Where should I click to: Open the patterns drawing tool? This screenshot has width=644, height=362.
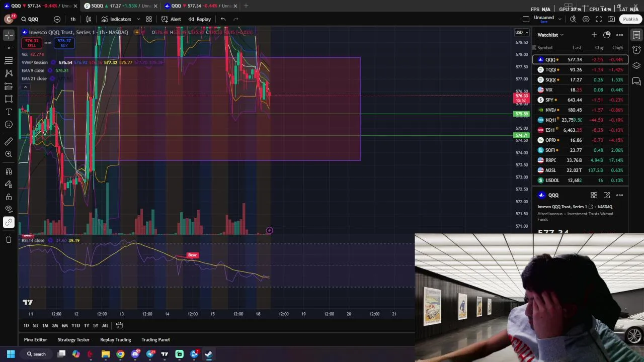9,73
